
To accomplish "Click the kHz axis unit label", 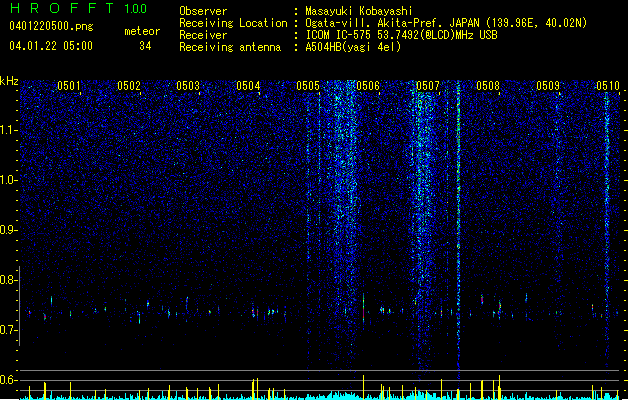I will point(9,81).
